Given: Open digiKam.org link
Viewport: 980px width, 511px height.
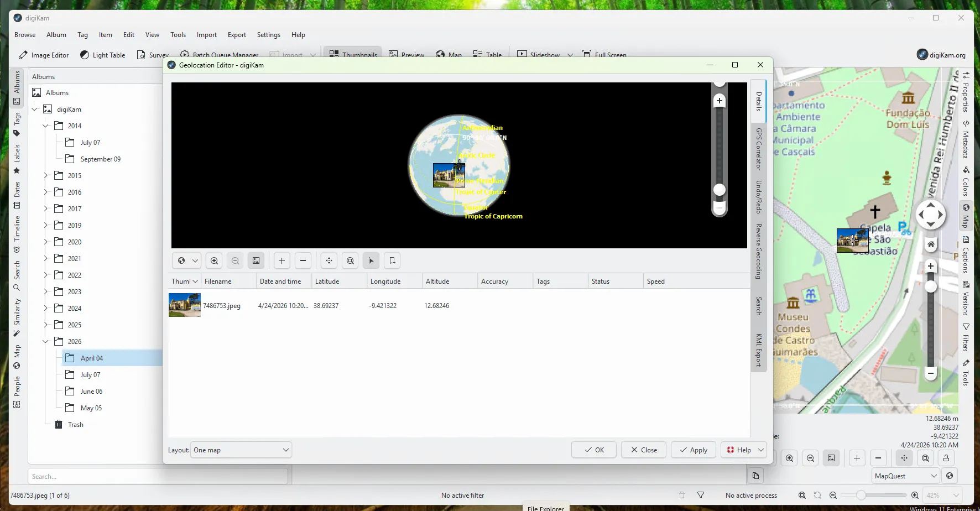Looking at the screenshot, I should pyautogui.click(x=941, y=55).
